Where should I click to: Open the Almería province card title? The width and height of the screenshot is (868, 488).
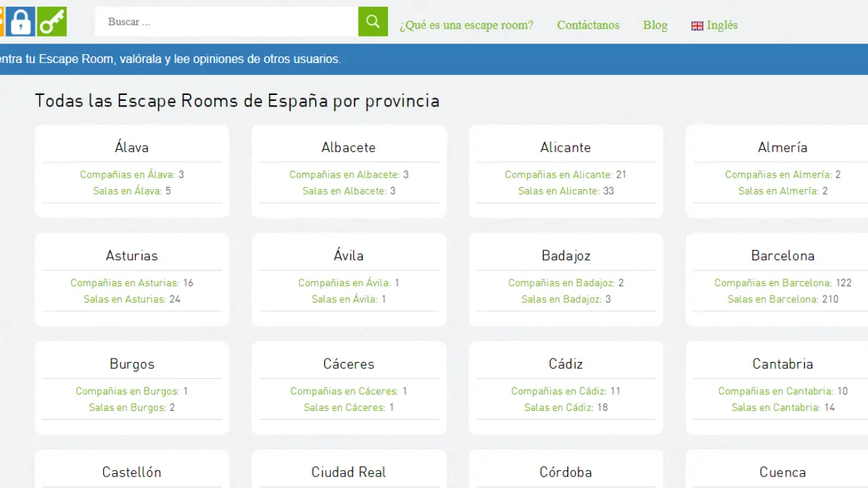pyautogui.click(x=783, y=147)
